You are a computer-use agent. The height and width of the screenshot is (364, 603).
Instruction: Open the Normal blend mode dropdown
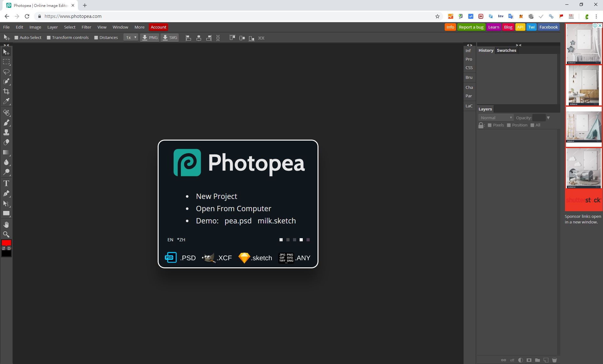pyautogui.click(x=496, y=118)
